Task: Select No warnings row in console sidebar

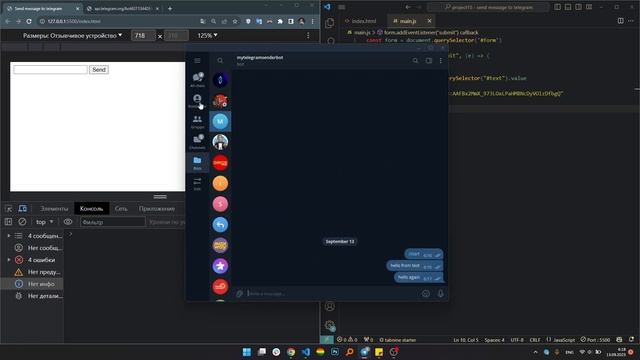Action: point(32,272)
